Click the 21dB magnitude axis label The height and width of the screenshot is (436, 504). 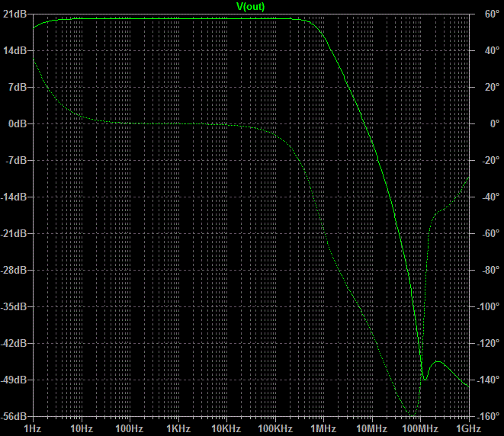14,14
